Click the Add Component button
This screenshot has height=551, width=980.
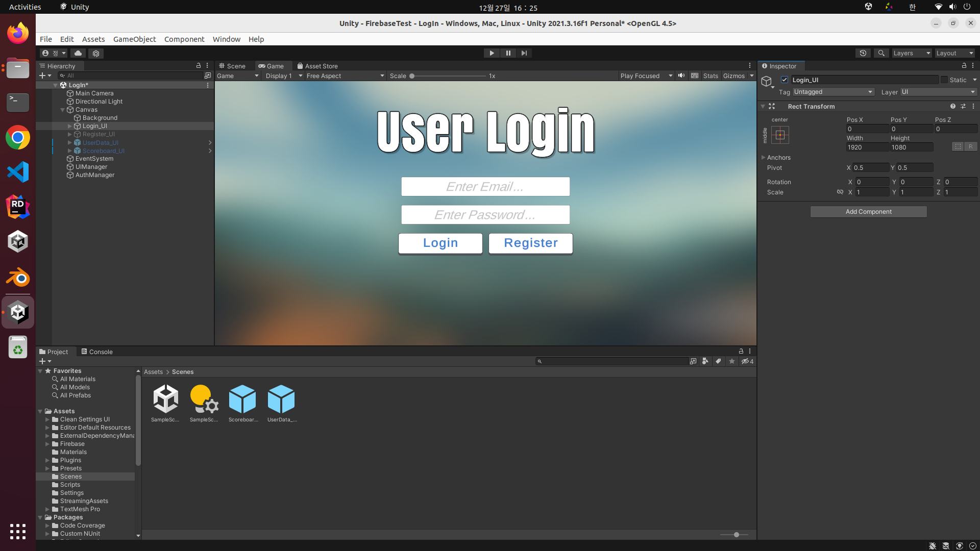pos(868,212)
